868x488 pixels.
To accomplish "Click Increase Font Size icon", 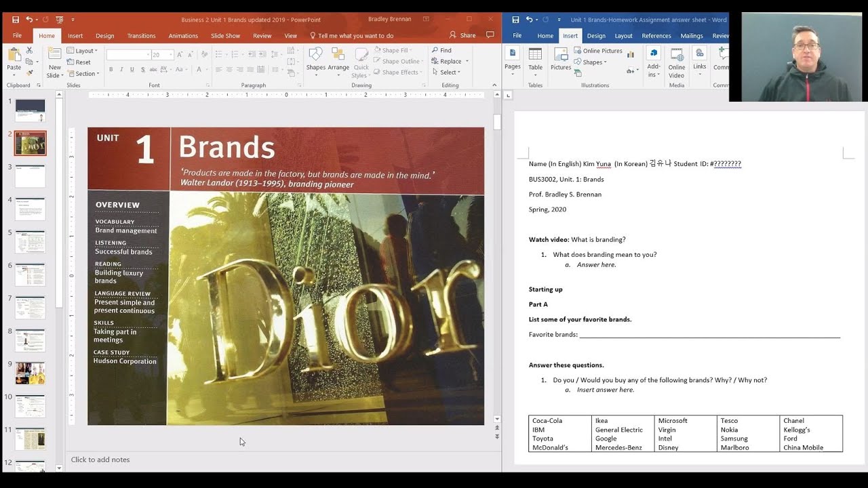I will 180,54.
